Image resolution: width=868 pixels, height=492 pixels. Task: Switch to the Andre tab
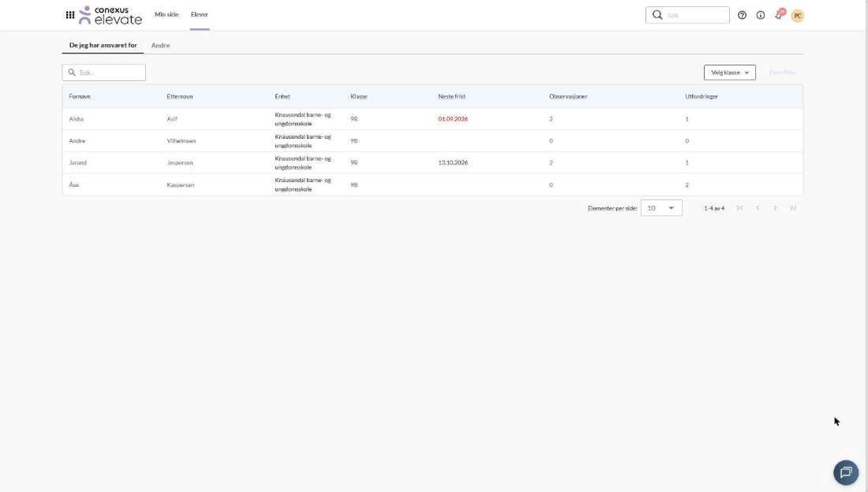(x=160, y=46)
